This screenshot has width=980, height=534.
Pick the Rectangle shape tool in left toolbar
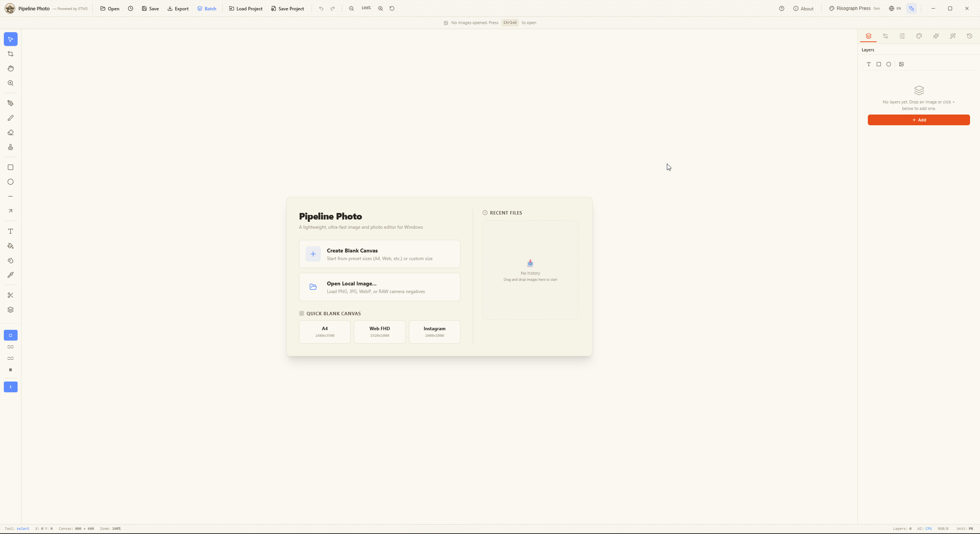point(11,167)
